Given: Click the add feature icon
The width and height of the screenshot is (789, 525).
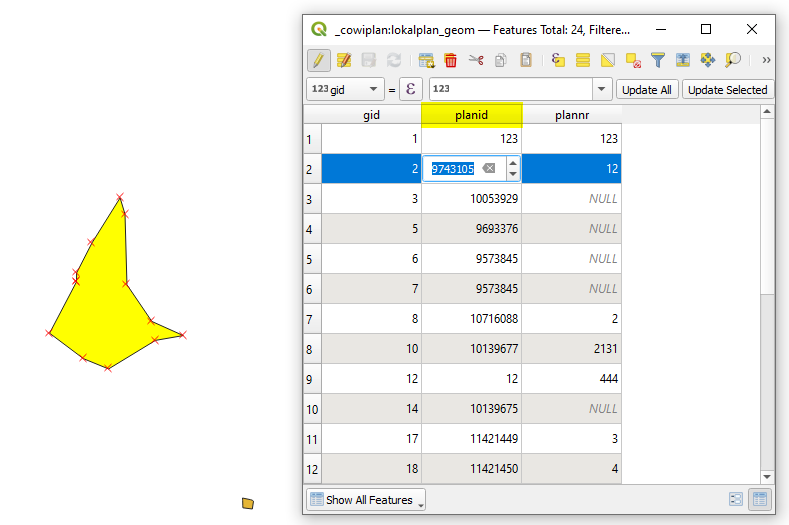Looking at the screenshot, I should (x=426, y=60).
